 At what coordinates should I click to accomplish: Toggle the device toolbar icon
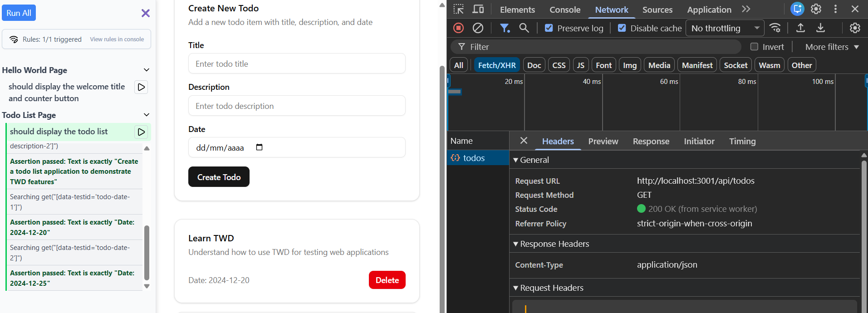(478, 9)
